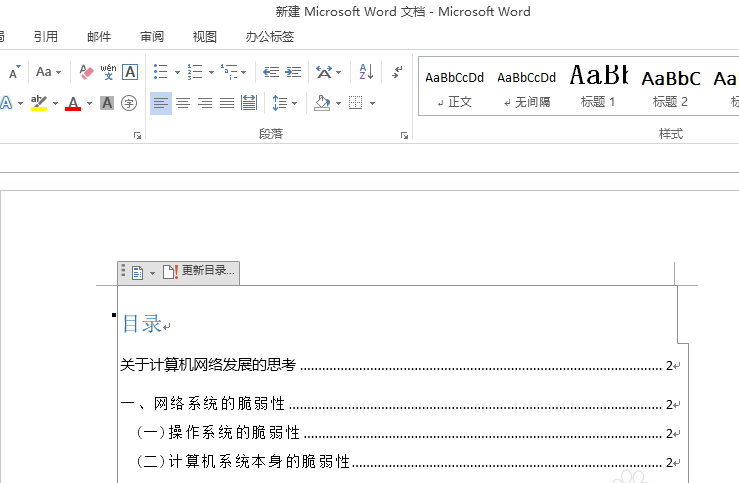Click the Clear Formatting eraser icon
The width and height of the screenshot is (739, 483).
(x=86, y=72)
